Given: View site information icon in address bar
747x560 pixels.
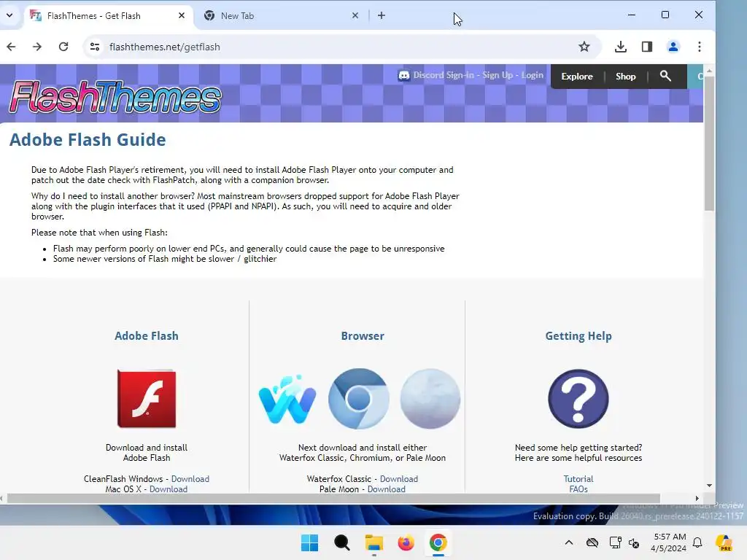Looking at the screenshot, I should (x=95, y=47).
